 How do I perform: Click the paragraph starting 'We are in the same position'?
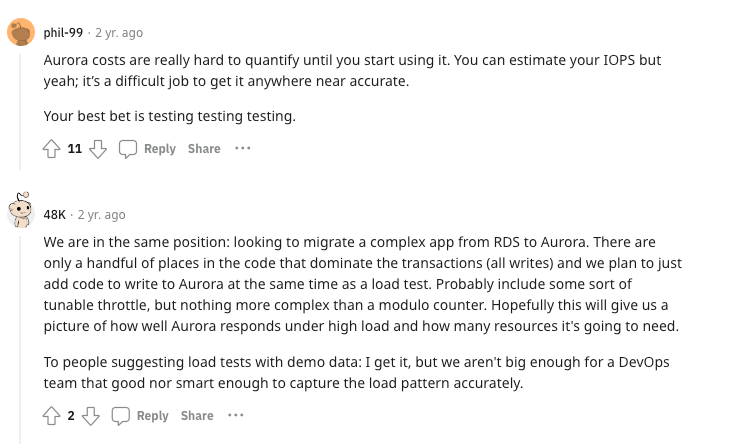360,284
